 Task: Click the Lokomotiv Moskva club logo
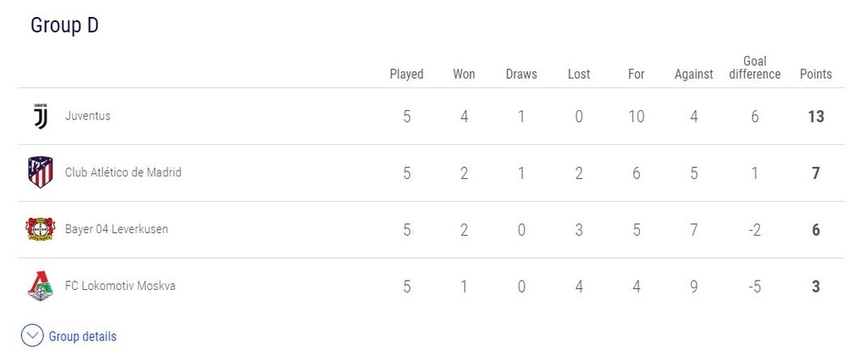pos(40,286)
